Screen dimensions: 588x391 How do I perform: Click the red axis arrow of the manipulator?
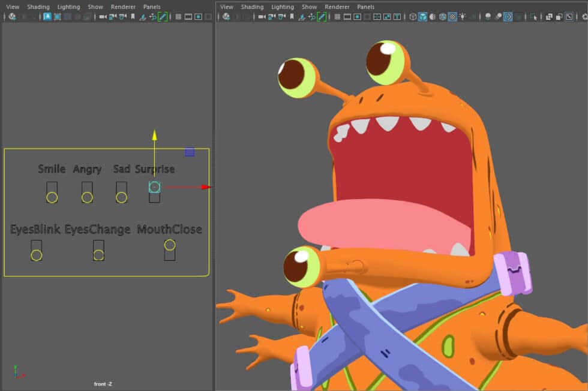pyautogui.click(x=204, y=187)
